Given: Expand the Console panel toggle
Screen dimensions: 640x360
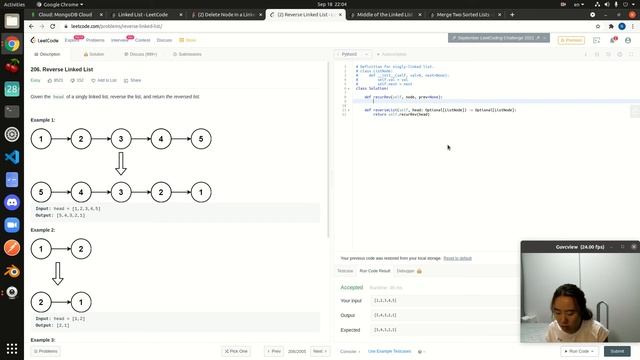Looking at the screenshot, I should coord(350,351).
